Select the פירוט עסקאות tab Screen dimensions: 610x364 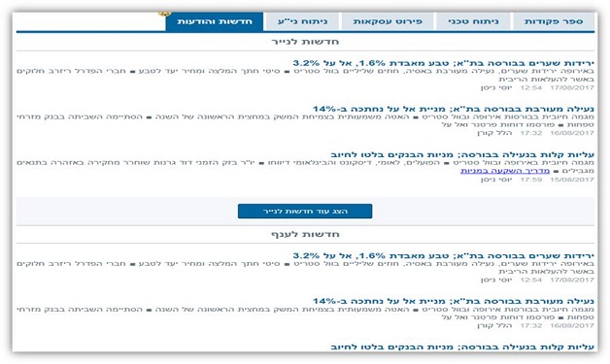pos(388,21)
